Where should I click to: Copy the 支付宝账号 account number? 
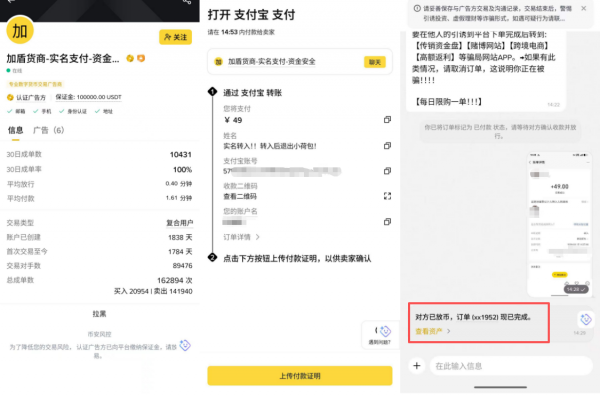pyautogui.click(x=387, y=171)
